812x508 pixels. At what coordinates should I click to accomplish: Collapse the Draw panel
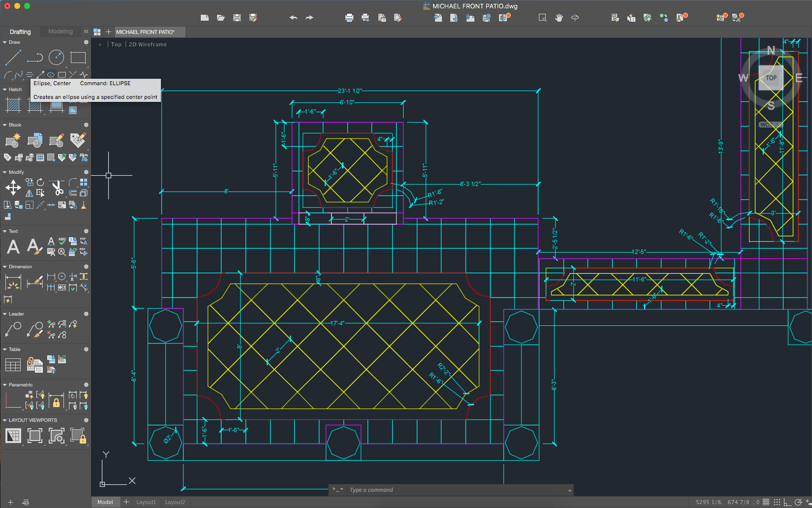click(5, 42)
